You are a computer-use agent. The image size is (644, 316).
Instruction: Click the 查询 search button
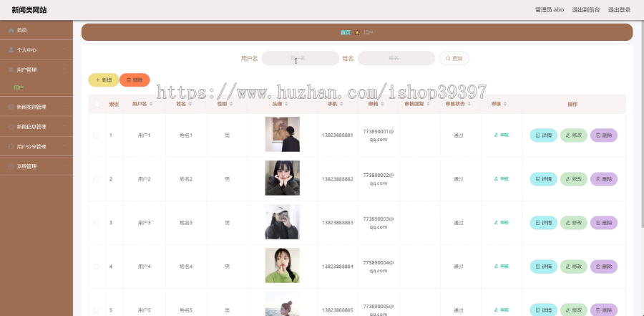pyautogui.click(x=454, y=59)
